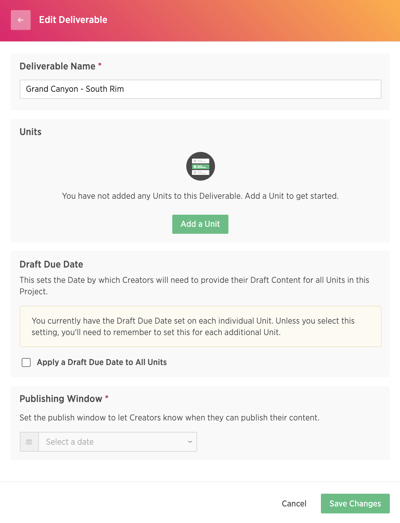Click the Deliverable Name label

click(x=57, y=66)
